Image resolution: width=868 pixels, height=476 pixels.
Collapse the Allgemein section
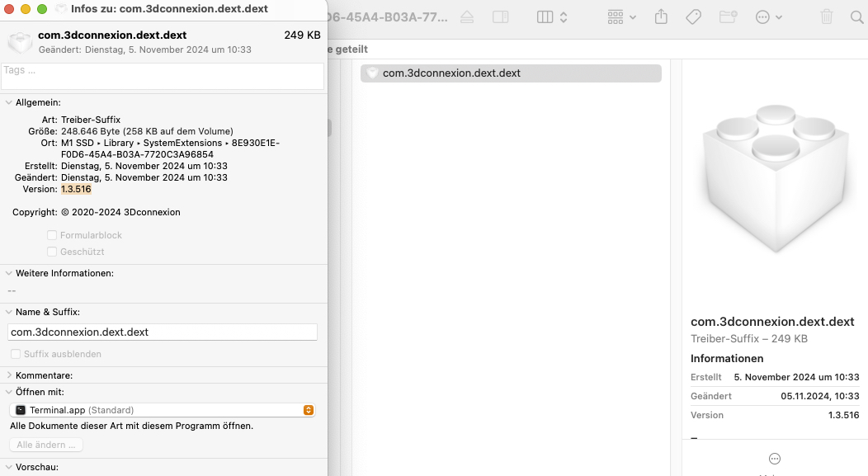tap(9, 102)
